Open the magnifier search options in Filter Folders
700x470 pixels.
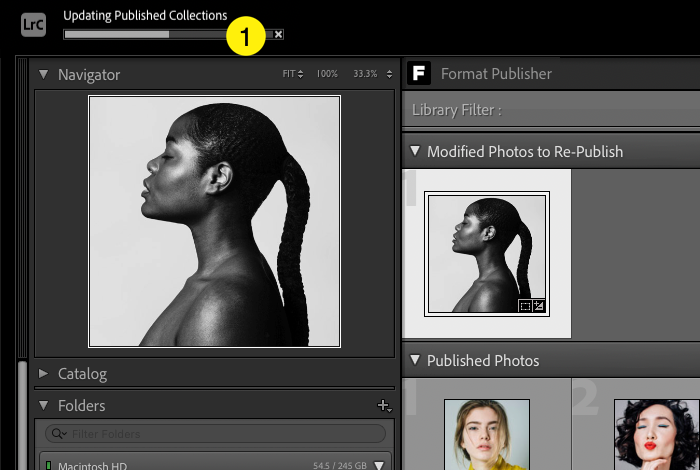(x=62, y=434)
